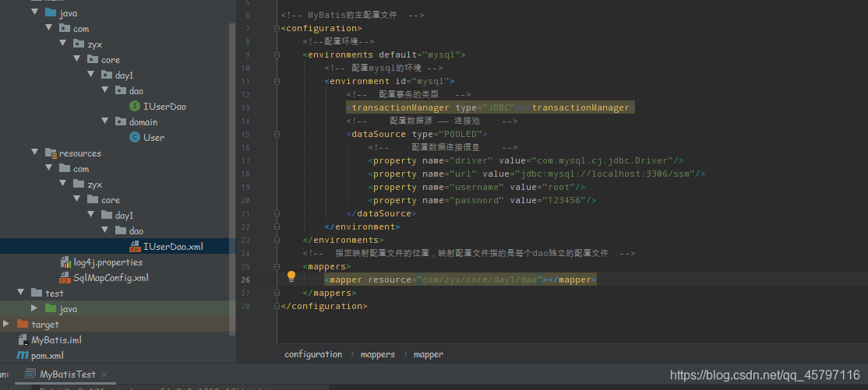The image size is (868, 390).
Task: Select User in the project tree
Action: pyautogui.click(x=154, y=137)
